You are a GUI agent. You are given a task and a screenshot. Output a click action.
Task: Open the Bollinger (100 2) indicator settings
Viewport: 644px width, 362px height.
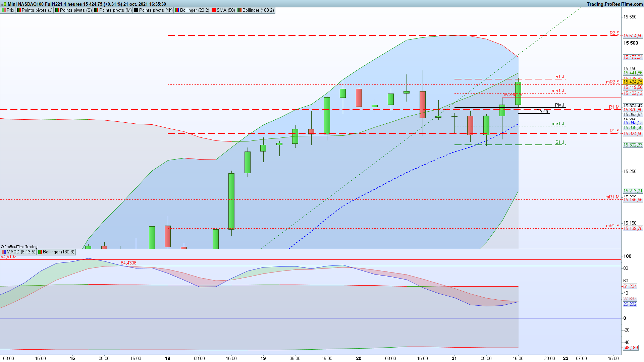[x=258, y=10]
